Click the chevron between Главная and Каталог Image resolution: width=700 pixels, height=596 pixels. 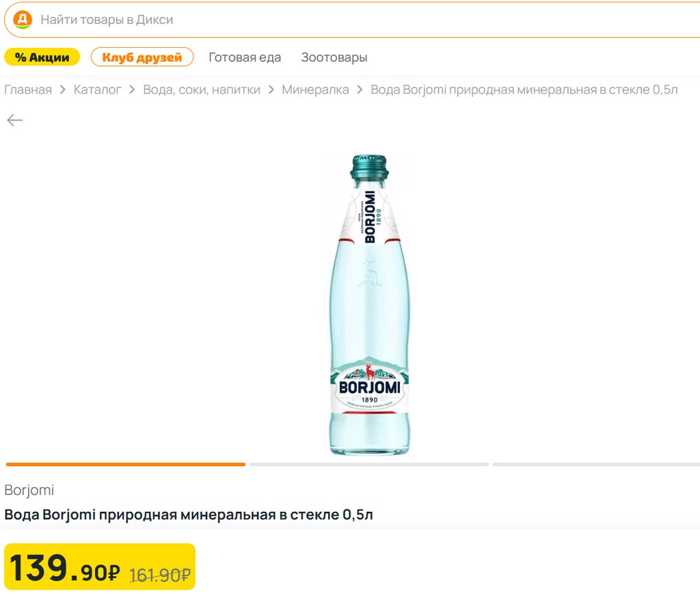[x=63, y=90]
